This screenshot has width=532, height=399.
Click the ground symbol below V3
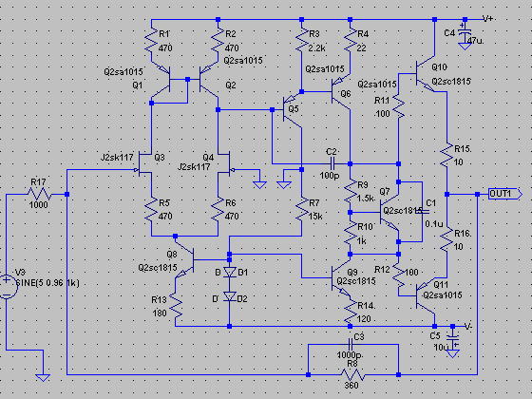(43, 378)
